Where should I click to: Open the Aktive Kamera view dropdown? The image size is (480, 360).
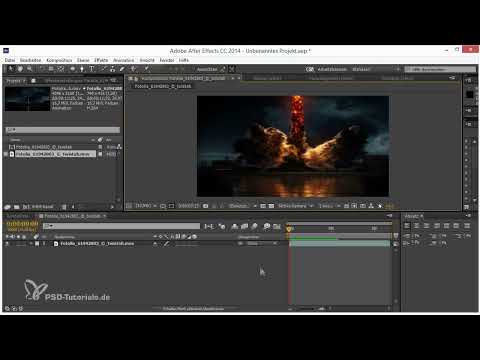295,206
